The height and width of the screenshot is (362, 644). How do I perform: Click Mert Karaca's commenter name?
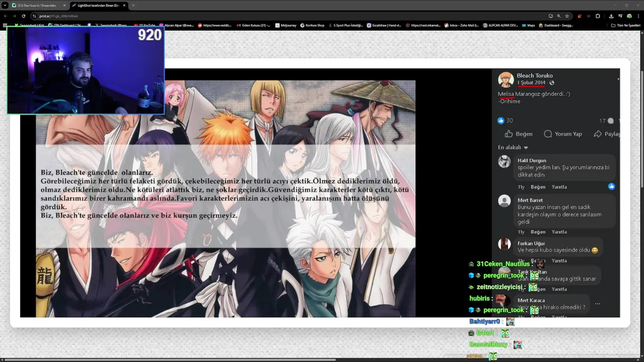[531, 300]
